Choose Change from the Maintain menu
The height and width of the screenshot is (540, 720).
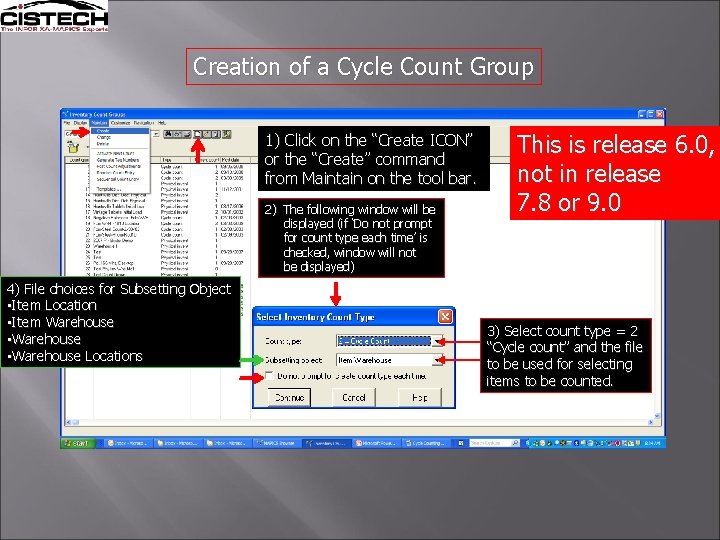tap(120, 137)
